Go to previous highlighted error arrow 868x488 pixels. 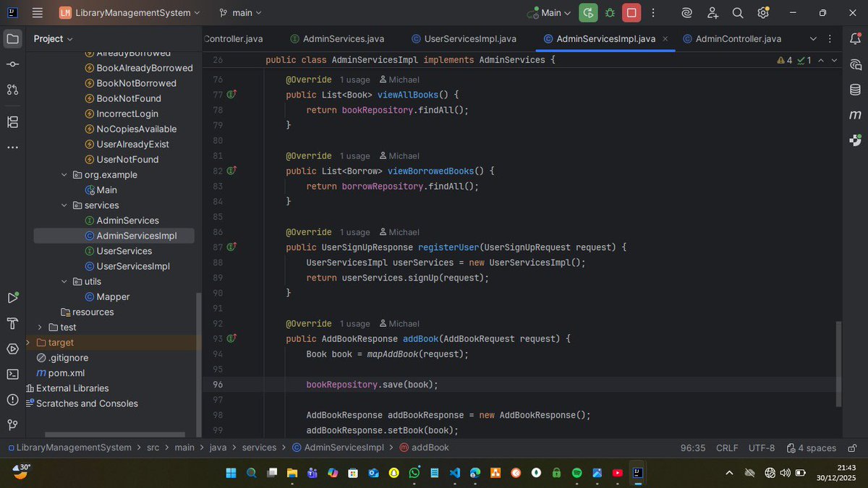pyautogui.click(x=822, y=60)
